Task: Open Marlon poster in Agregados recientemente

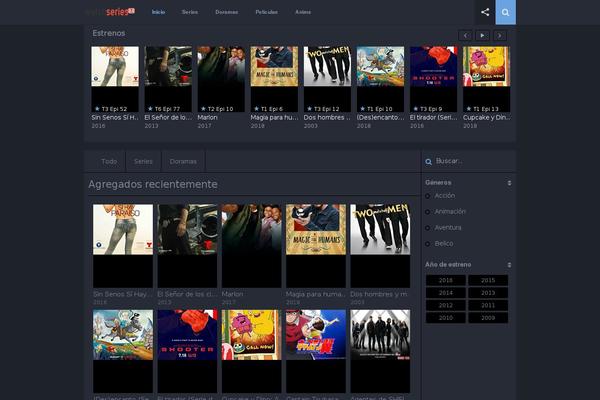Action: click(x=251, y=246)
